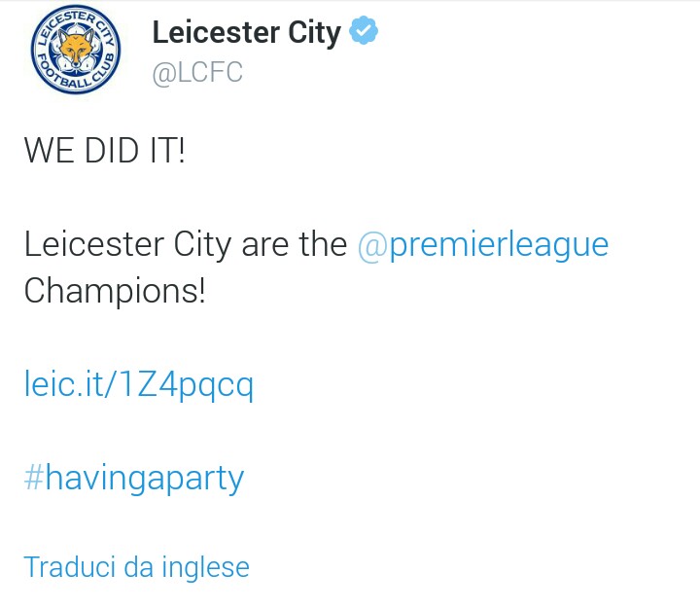Click the blue verified checkmark badge

364,33
